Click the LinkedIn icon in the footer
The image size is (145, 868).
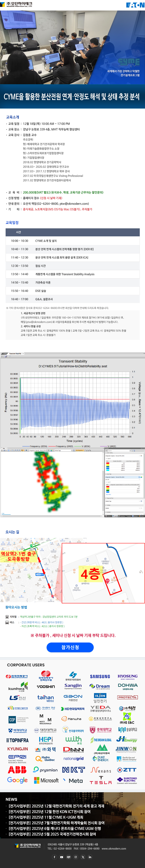[90, 857]
